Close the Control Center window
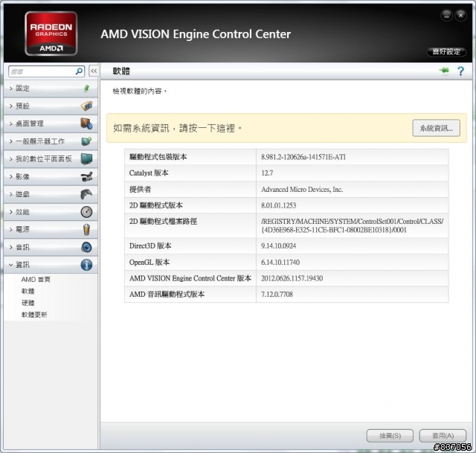 tap(461, 15)
